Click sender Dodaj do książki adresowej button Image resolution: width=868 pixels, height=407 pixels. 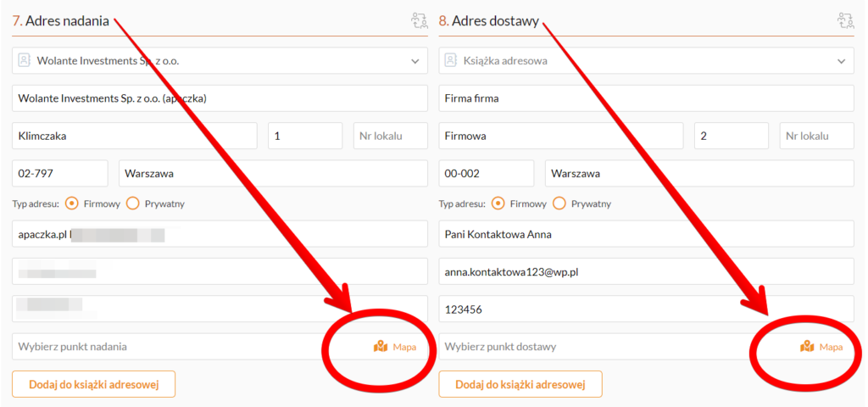[93, 384]
